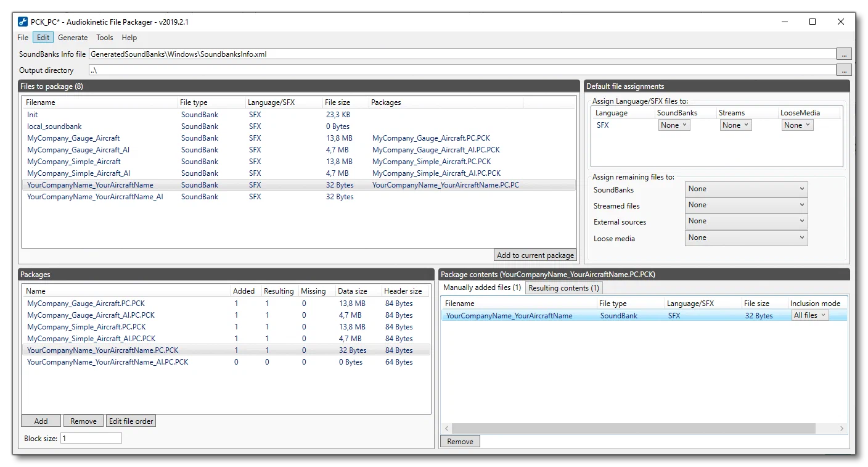Click Add to current package button
868x467 pixels.
[535, 255]
